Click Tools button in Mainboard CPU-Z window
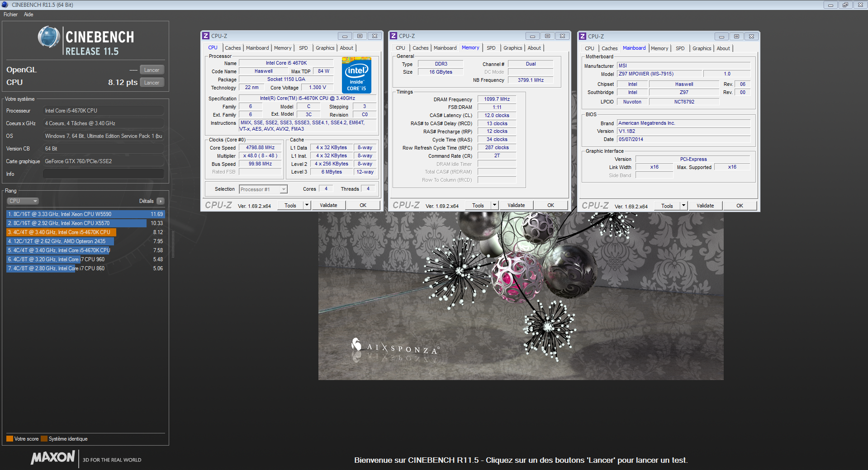This screenshot has height=470, width=868. [667, 206]
